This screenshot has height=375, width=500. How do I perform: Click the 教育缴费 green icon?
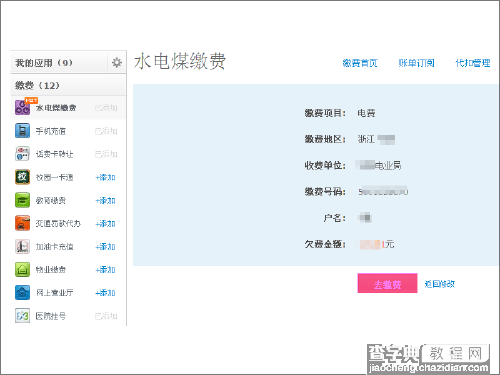pyautogui.click(x=22, y=200)
